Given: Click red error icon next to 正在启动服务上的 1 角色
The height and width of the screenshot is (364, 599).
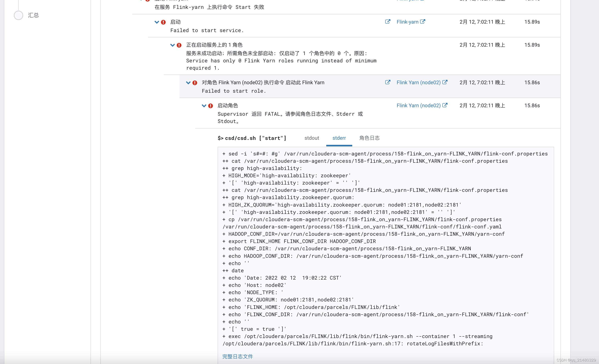Looking at the screenshot, I should pyautogui.click(x=179, y=45).
